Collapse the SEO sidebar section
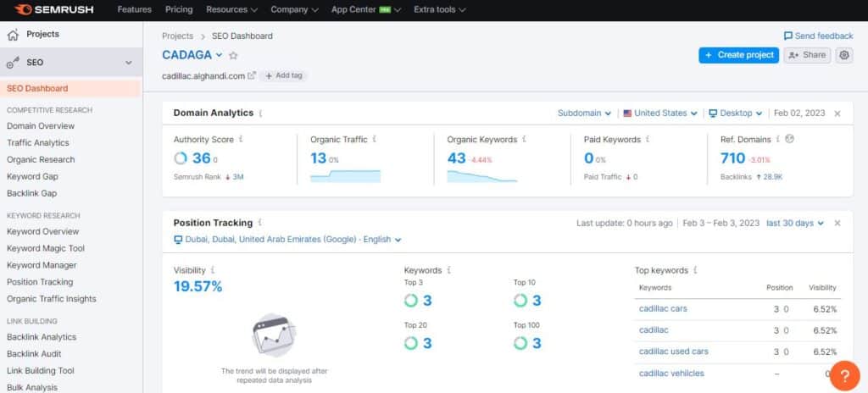Image resolution: width=868 pixels, height=393 pixels. pyautogui.click(x=129, y=64)
